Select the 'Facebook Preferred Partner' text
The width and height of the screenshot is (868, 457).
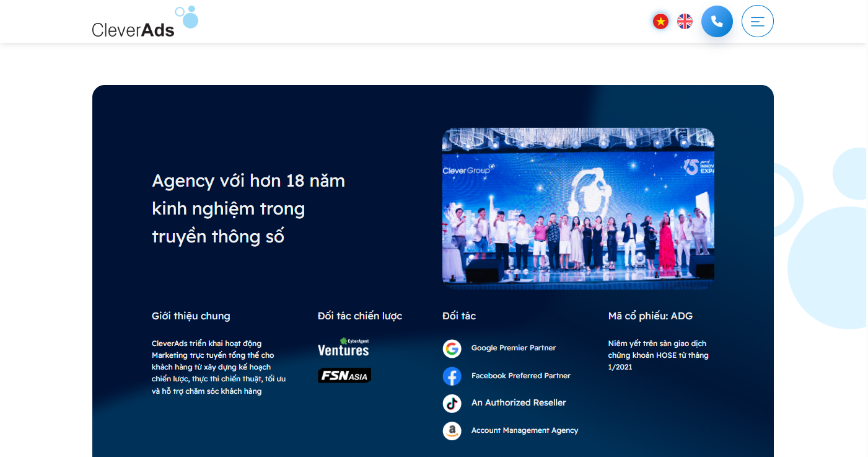point(521,376)
